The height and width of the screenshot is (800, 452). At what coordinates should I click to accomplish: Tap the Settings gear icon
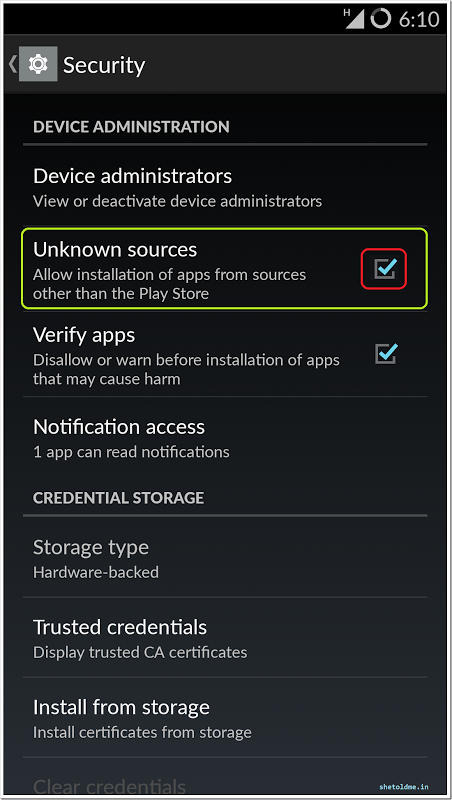(38, 64)
